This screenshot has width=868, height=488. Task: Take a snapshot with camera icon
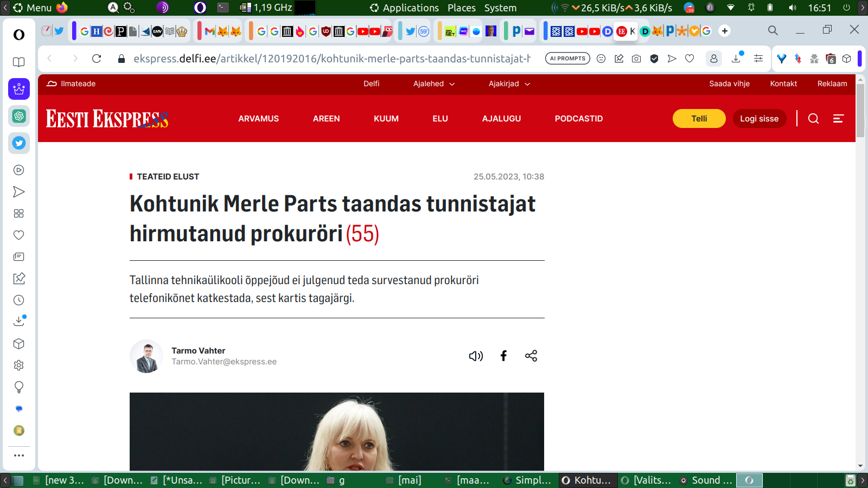pos(636,59)
